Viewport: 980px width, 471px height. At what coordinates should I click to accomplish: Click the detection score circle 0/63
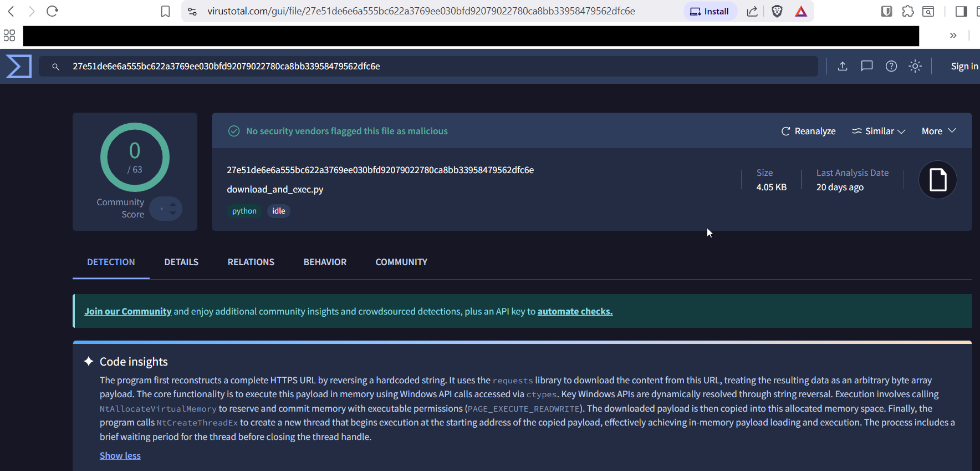click(x=135, y=157)
